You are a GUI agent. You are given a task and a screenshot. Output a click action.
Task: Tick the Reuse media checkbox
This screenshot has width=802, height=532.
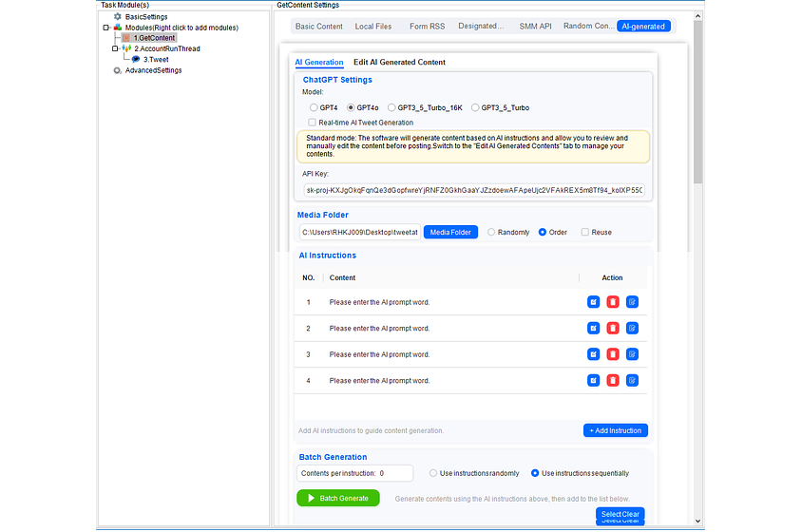tap(584, 232)
